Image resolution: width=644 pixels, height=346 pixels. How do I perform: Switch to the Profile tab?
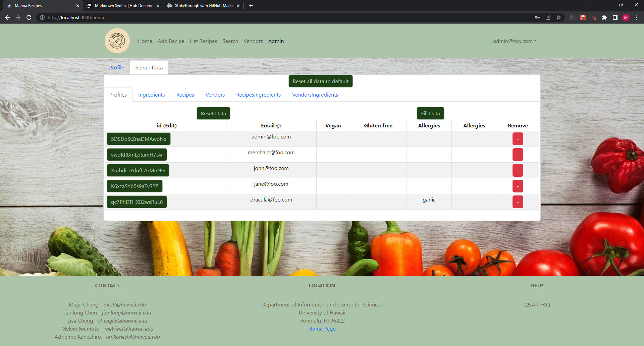point(116,67)
